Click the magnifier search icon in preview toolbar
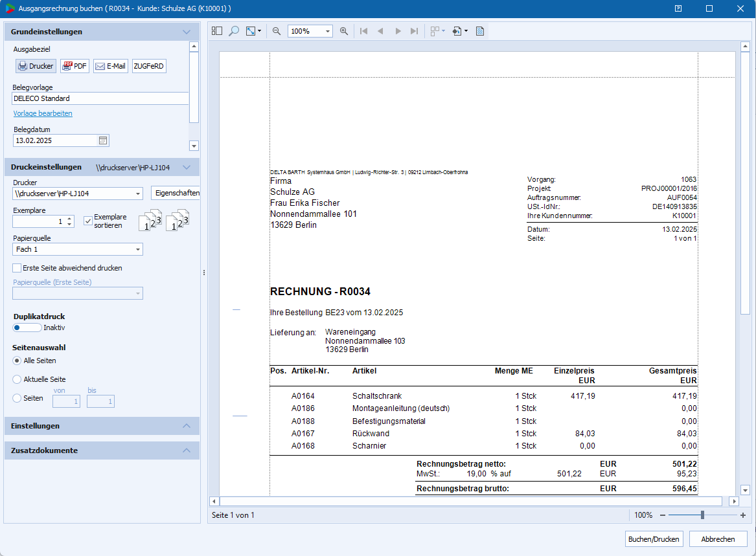Screen dimensions: 756x556 coord(234,31)
